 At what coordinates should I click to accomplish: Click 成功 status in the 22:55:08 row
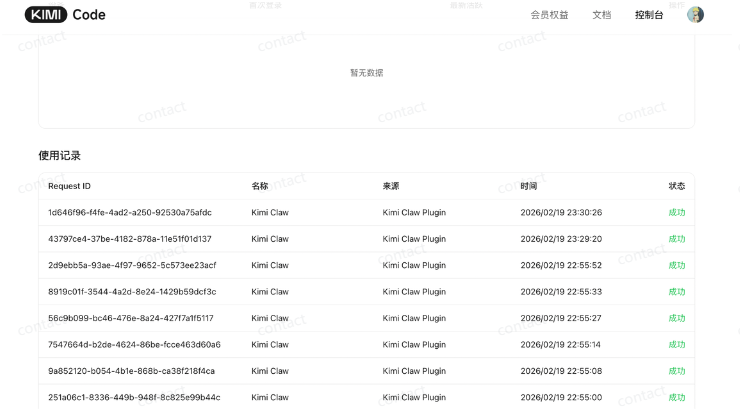(677, 371)
